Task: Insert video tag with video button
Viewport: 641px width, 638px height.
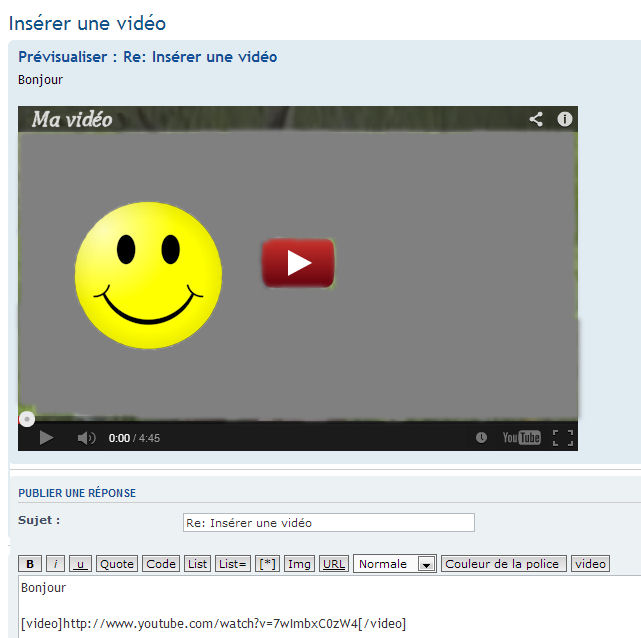Action: pos(590,564)
